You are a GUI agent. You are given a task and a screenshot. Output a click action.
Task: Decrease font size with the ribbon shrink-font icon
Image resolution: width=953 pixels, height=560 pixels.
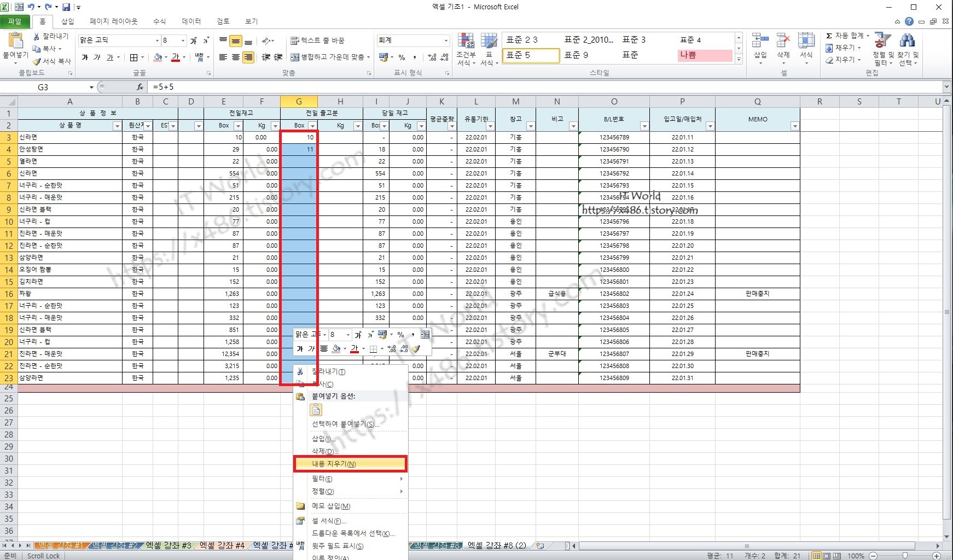click(x=206, y=40)
